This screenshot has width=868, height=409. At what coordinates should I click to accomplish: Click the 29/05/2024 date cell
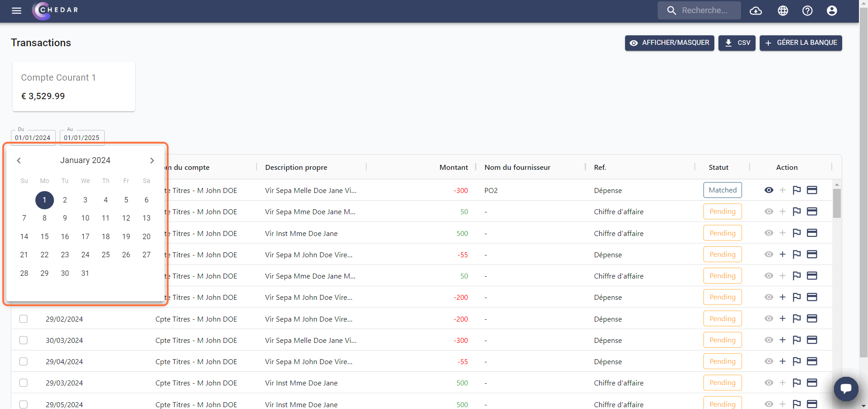64,404
